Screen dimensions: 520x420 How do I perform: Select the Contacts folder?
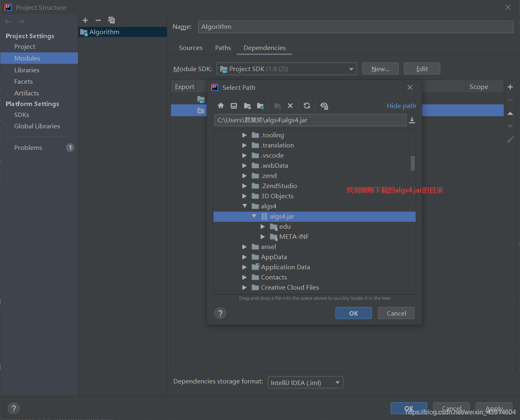(x=274, y=277)
